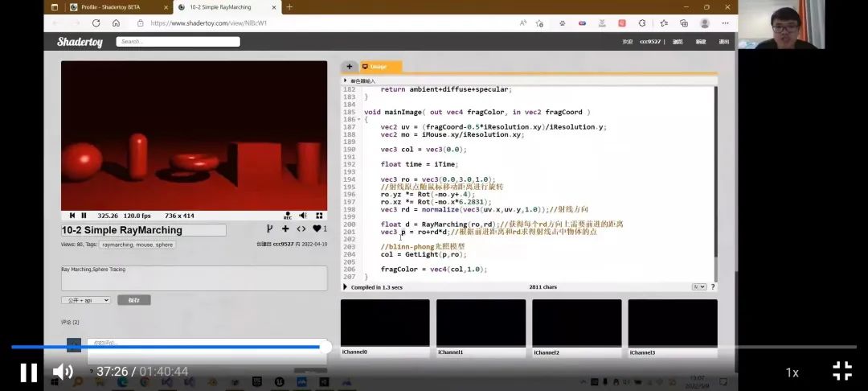
Task: Select the iChannel0 input slot
Action: pos(385,324)
